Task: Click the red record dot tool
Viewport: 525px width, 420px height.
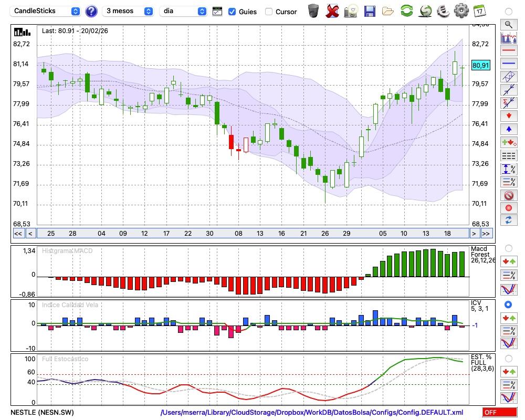Action: point(508,208)
